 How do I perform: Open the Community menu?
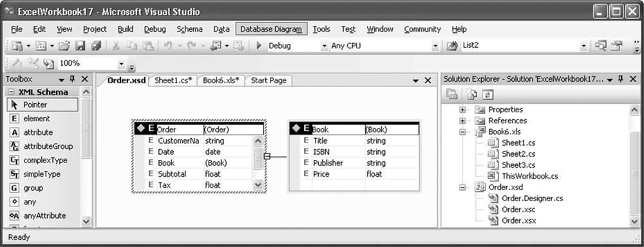point(422,29)
